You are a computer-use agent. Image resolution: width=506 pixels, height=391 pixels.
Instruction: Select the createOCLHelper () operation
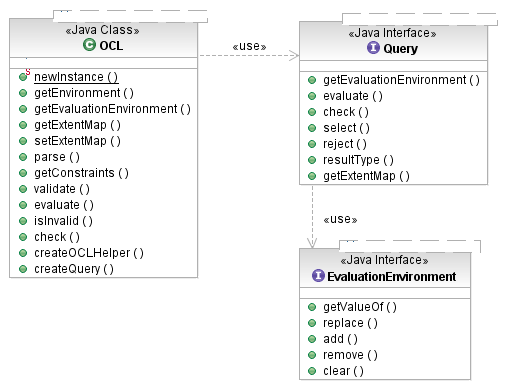click(89, 253)
